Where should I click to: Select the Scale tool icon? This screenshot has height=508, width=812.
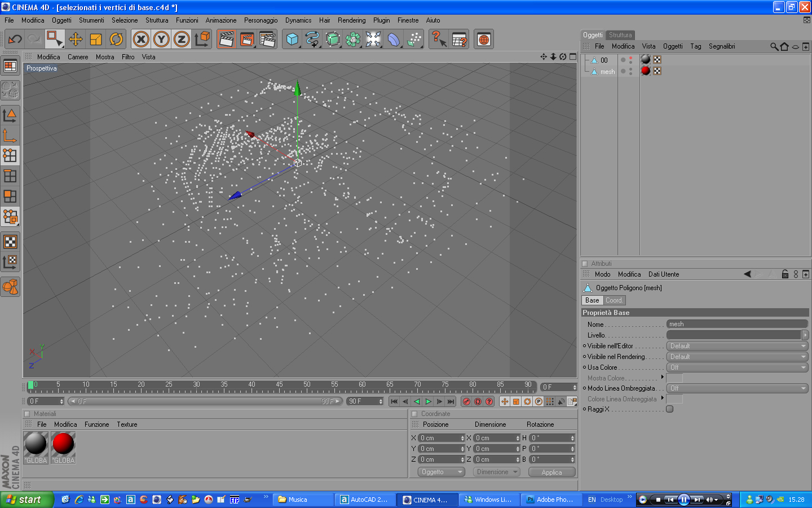96,40
